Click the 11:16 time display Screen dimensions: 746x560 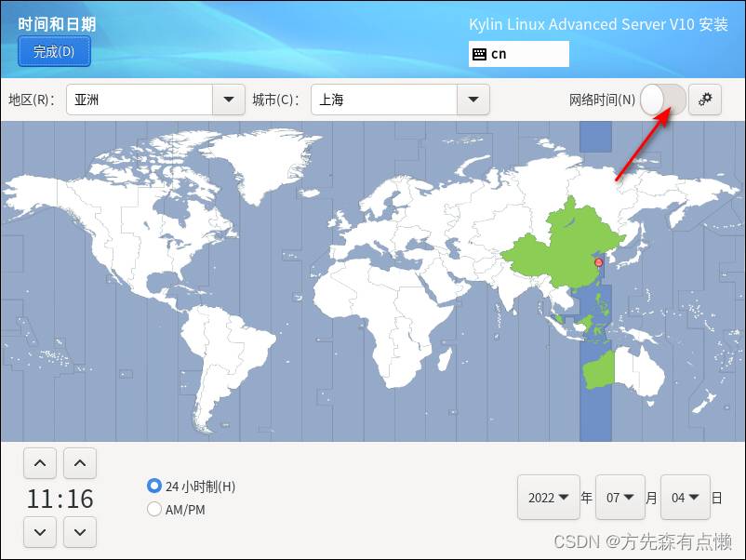tap(60, 499)
